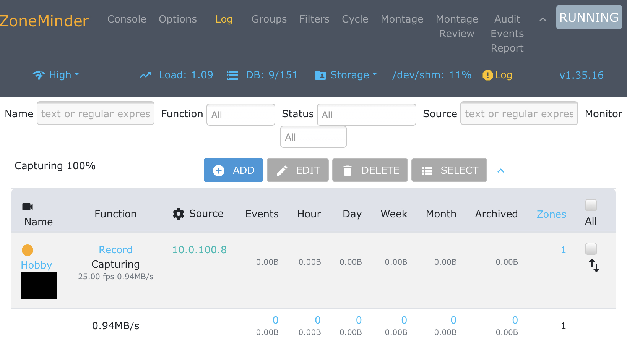Collapse the navbar with the top chevron
Image resolution: width=627 pixels, height=364 pixels.
[x=543, y=19]
